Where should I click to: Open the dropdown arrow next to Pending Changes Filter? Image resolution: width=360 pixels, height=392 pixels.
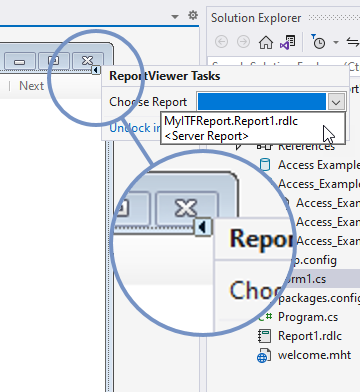tap(336, 42)
